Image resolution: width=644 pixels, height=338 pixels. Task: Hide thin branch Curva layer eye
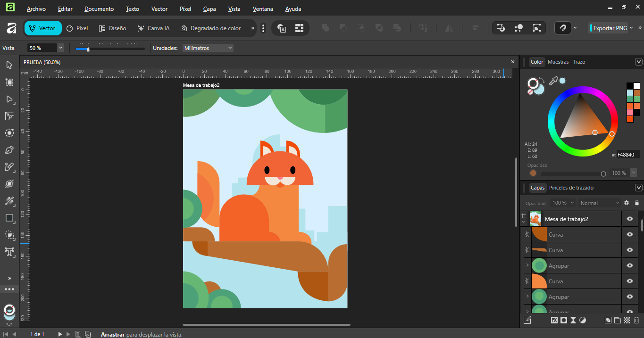629,250
